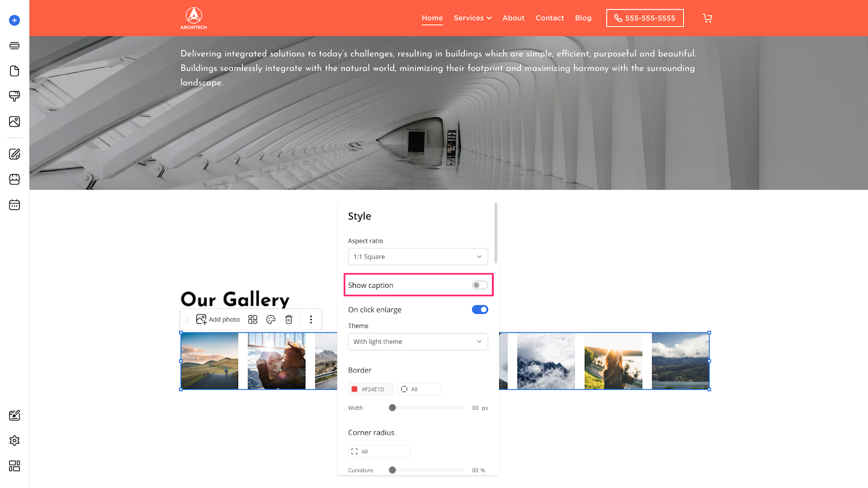The width and height of the screenshot is (868, 488).
Task: Go to the About page
Action: [513, 18]
